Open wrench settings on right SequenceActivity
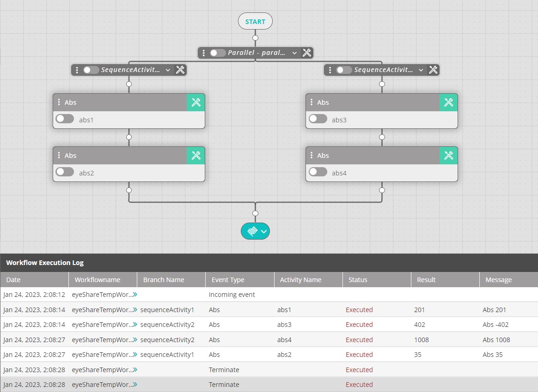The height and width of the screenshot is (392, 538). pos(434,70)
